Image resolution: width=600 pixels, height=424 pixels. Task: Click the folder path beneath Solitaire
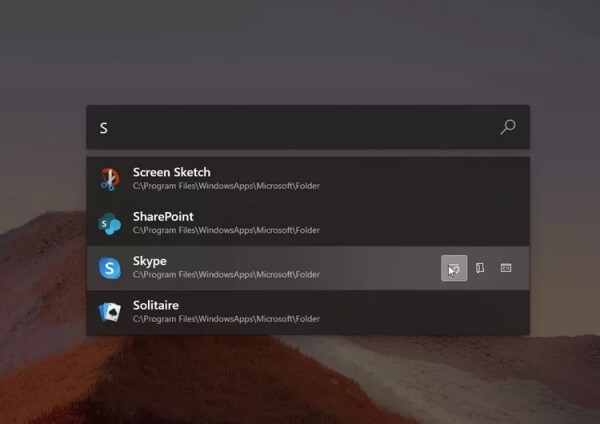tap(226, 318)
